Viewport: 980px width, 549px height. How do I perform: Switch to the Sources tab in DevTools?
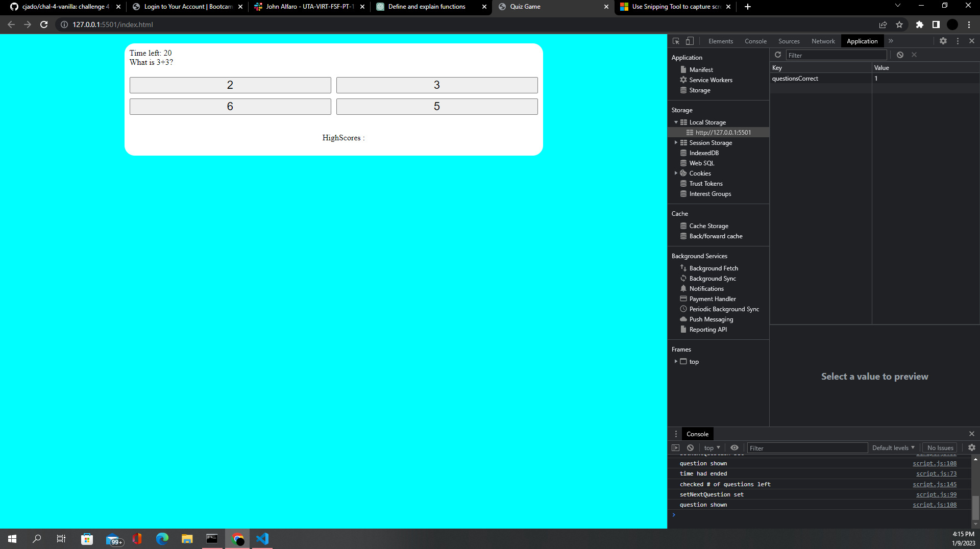point(788,41)
